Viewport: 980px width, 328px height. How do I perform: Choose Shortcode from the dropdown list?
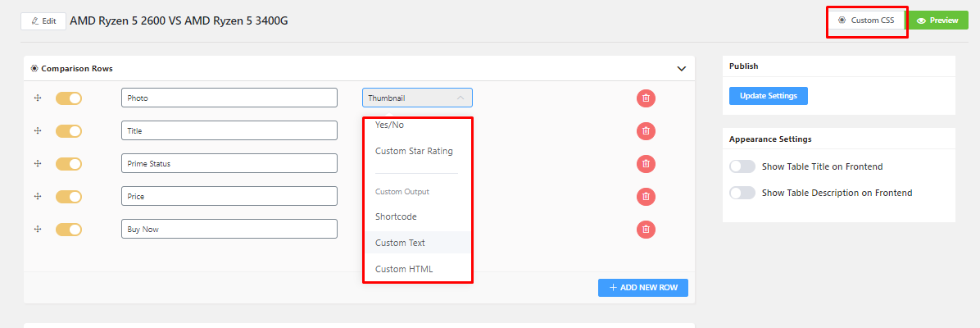(x=396, y=216)
